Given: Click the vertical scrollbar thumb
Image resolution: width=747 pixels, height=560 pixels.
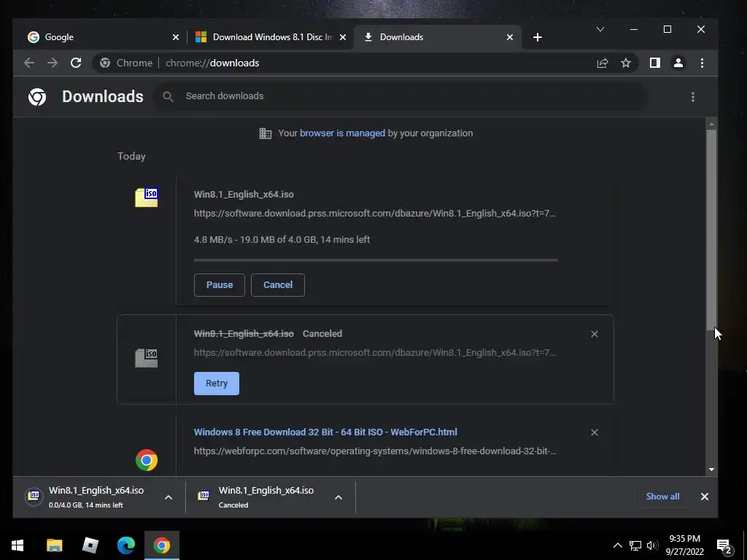Looking at the screenshot, I should click(711, 228).
